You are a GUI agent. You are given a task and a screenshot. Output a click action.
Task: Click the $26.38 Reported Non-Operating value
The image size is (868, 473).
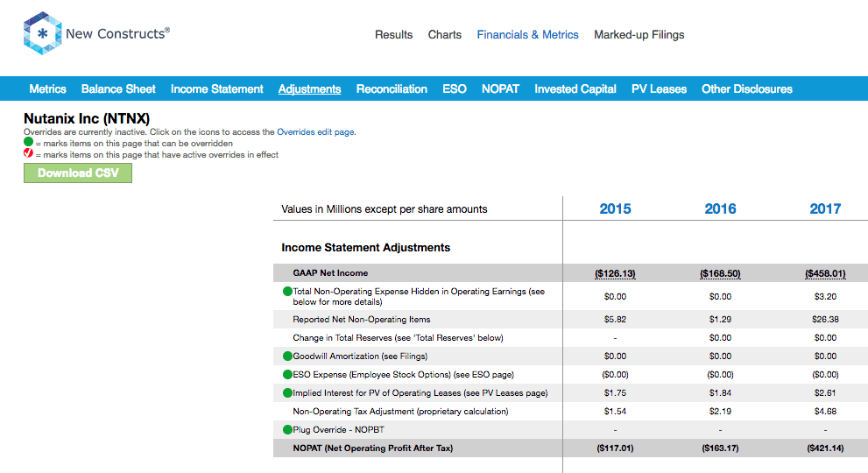(825, 320)
